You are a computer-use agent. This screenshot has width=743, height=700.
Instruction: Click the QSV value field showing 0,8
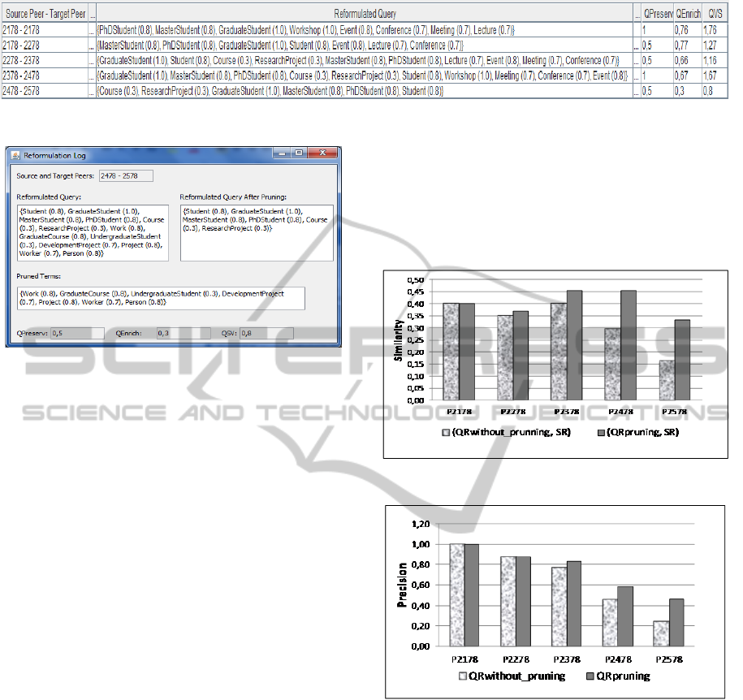point(266,333)
